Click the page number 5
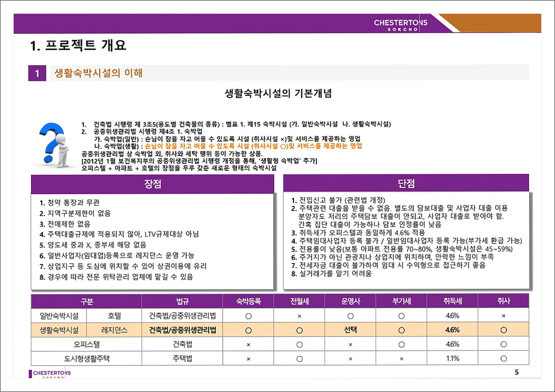Screen dimensions: 555x392 point(517,372)
